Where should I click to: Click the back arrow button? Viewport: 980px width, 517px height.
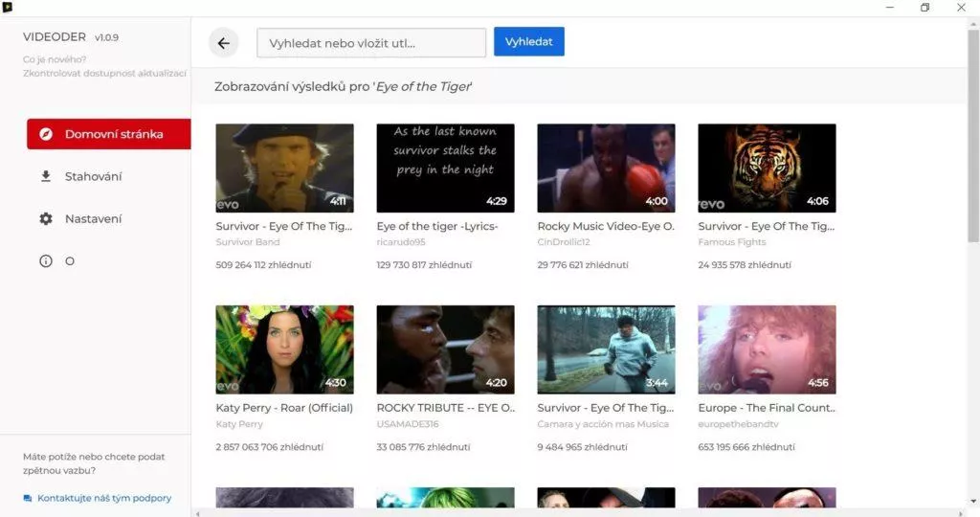tap(223, 42)
